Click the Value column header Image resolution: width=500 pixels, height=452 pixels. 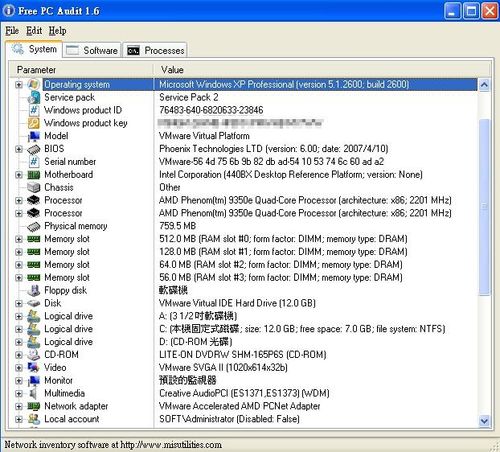[322, 70]
